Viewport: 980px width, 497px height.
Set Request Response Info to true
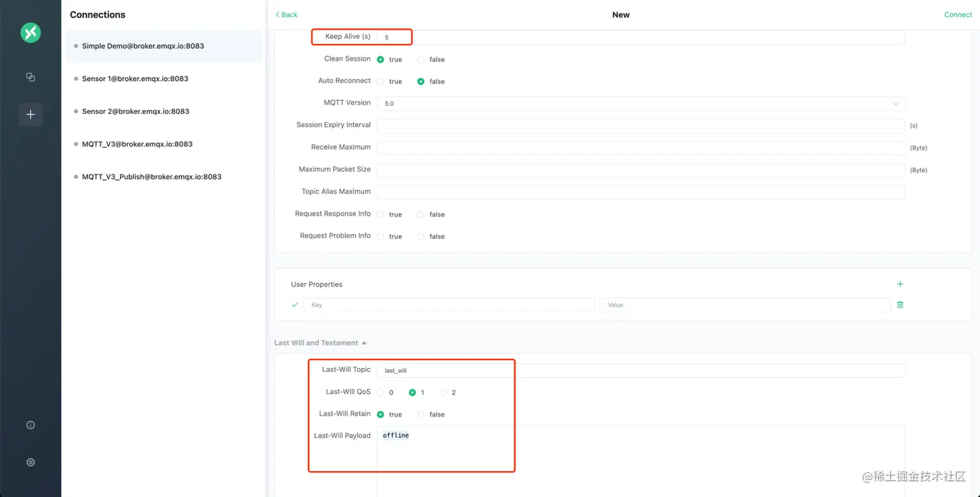(x=380, y=214)
